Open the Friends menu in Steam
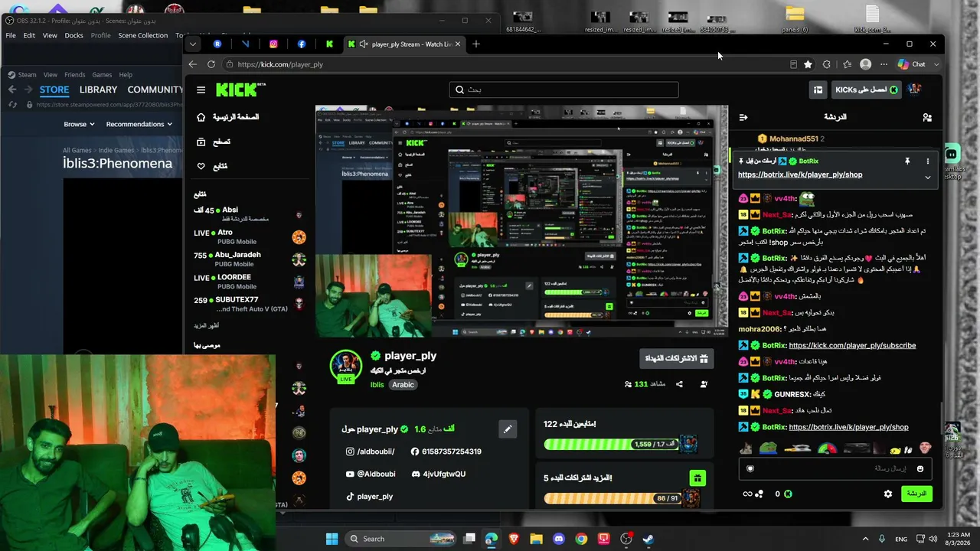This screenshot has height=551, width=980. 74,75
